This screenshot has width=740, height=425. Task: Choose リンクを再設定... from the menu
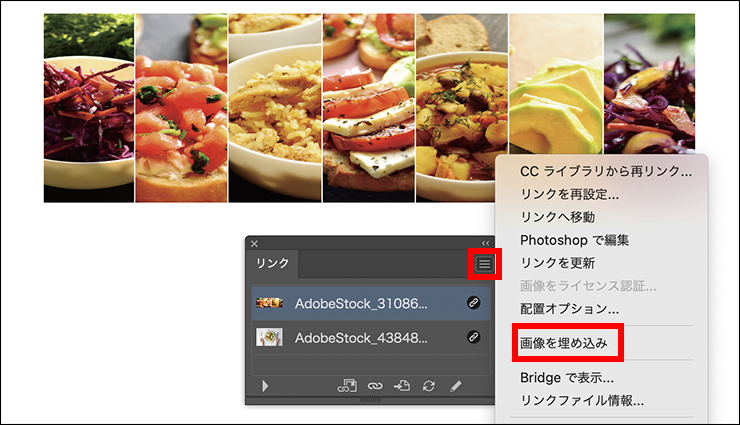tap(569, 194)
